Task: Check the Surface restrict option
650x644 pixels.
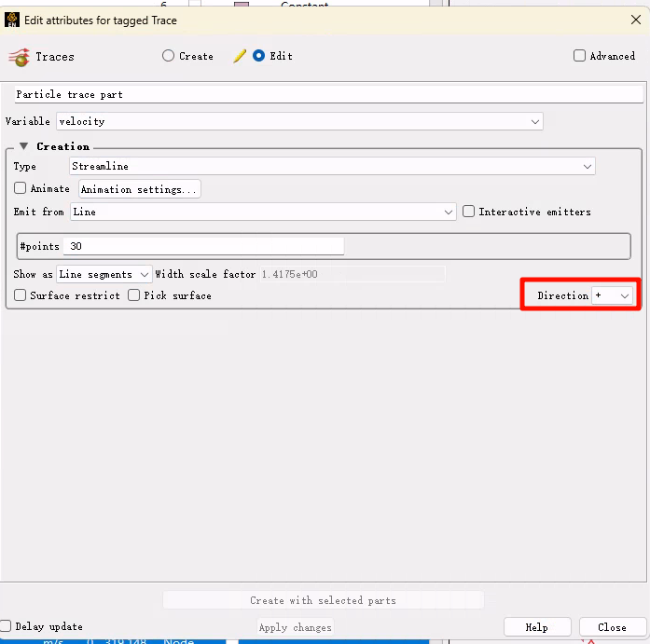Action: 21,295
